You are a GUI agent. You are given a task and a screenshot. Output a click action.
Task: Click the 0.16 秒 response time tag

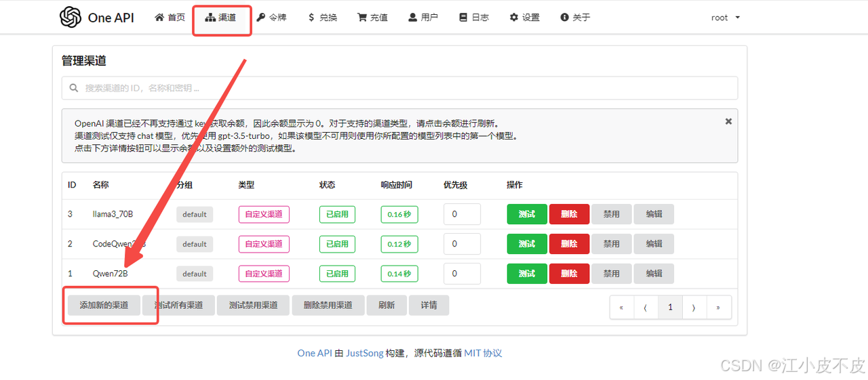pyautogui.click(x=399, y=214)
